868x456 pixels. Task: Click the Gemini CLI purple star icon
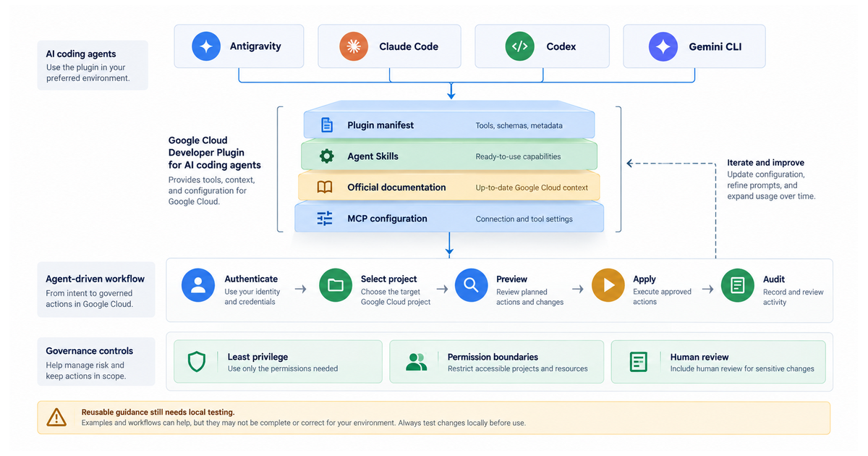(x=663, y=46)
